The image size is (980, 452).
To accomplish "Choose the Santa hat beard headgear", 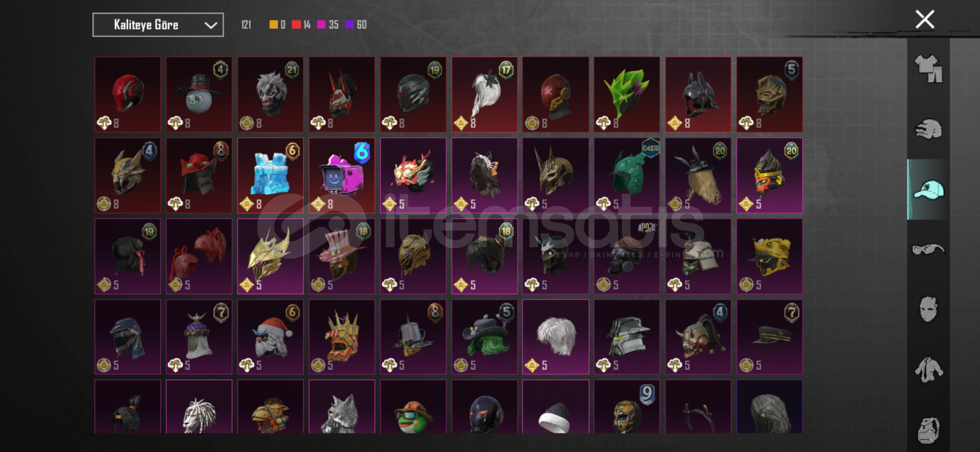I will pos(271,336).
